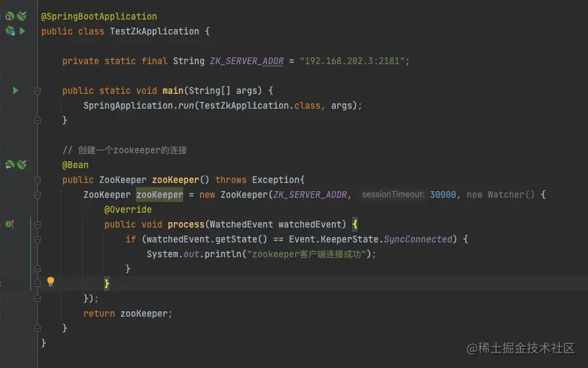The width and height of the screenshot is (588, 368).
Task: Click the WatchedEvent parameter type
Action: (241, 224)
